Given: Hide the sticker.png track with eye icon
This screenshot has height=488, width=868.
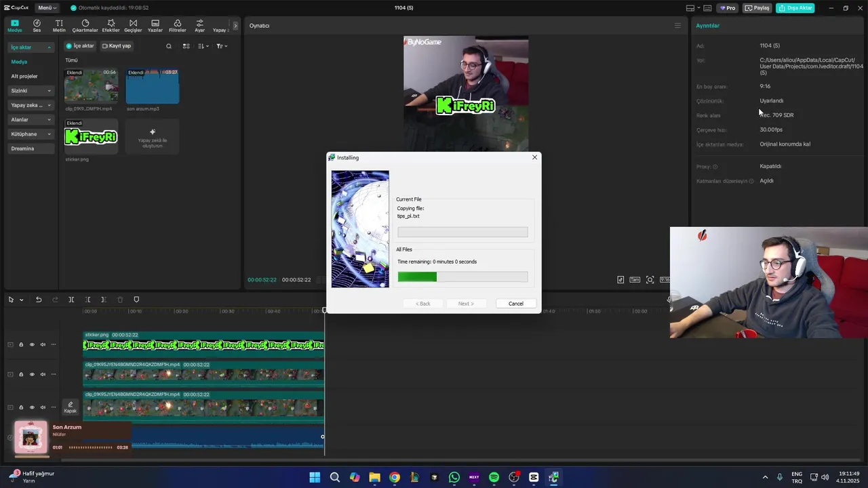Looking at the screenshot, I should (32, 344).
